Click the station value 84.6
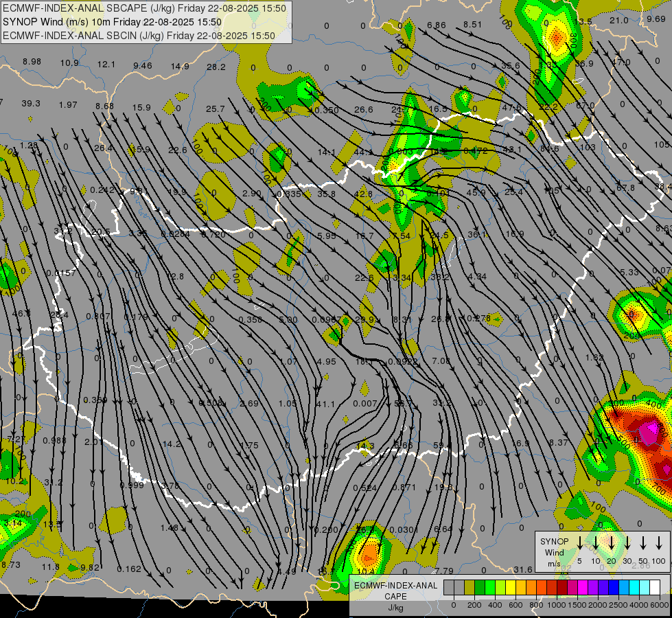The width and height of the screenshot is (672, 618). pyautogui.click(x=549, y=149)
